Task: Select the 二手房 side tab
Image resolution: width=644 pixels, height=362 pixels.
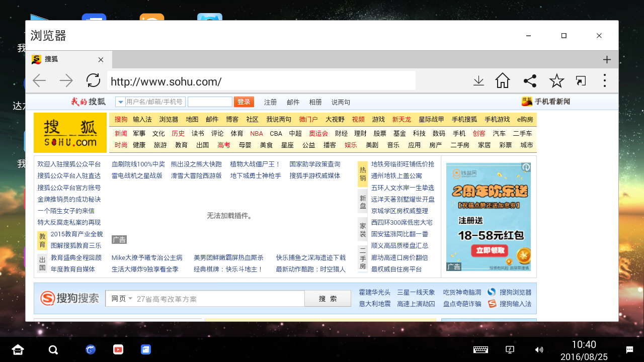Action: click(x=363, y=258)
